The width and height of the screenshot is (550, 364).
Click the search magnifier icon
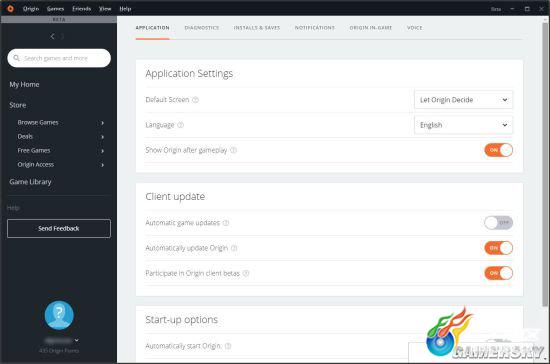[16, 58]
